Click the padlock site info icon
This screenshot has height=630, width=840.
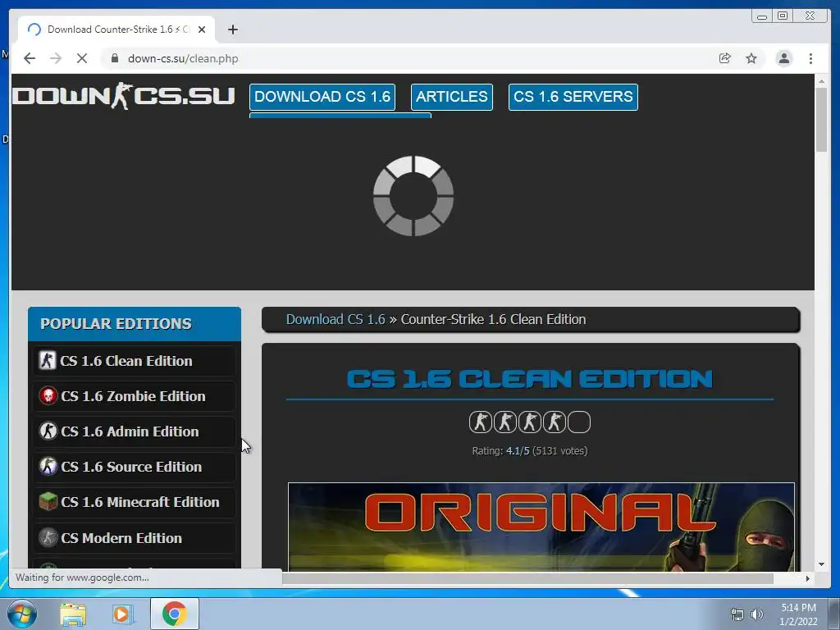coord(115,58)
